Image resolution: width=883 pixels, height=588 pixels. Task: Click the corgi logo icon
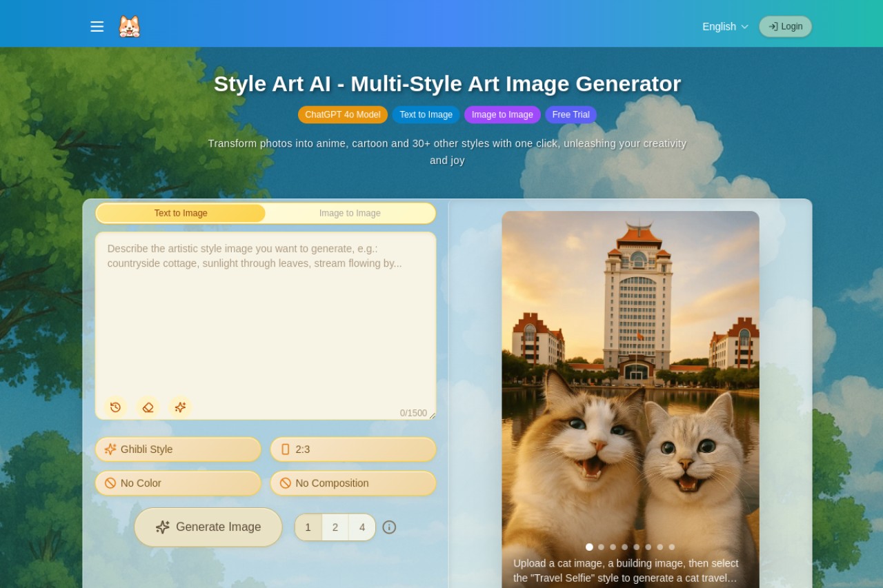[129, 26]
